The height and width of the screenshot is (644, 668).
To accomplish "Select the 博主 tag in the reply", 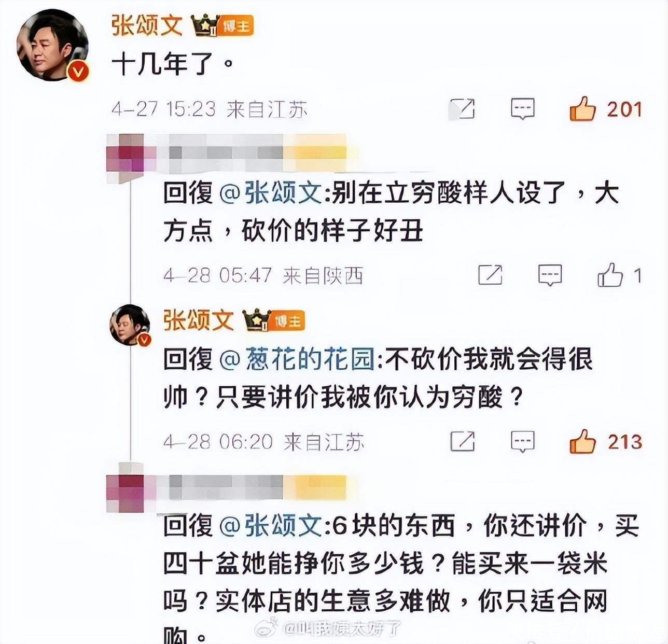I will pos(288,321).
